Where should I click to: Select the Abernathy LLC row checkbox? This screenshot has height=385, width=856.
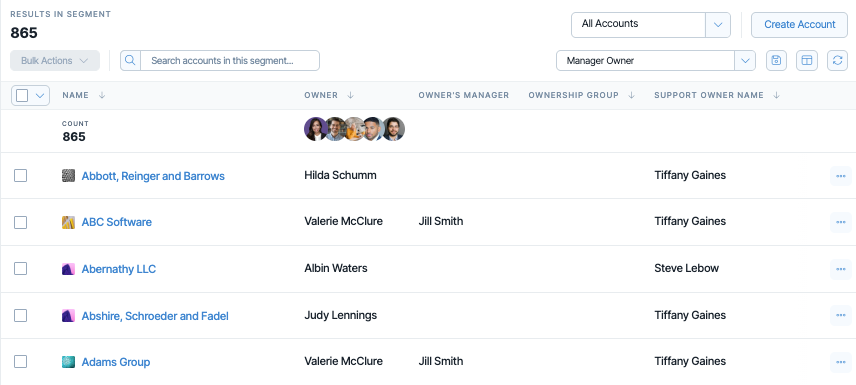(x=20, y=269)
